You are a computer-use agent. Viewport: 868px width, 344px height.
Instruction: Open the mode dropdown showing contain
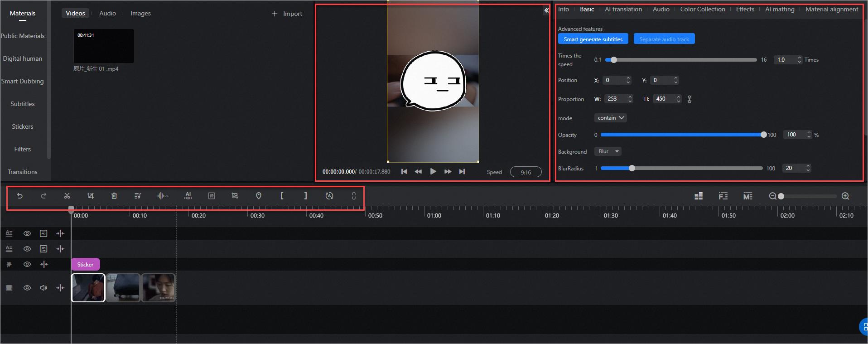click(x=610, y=118)
